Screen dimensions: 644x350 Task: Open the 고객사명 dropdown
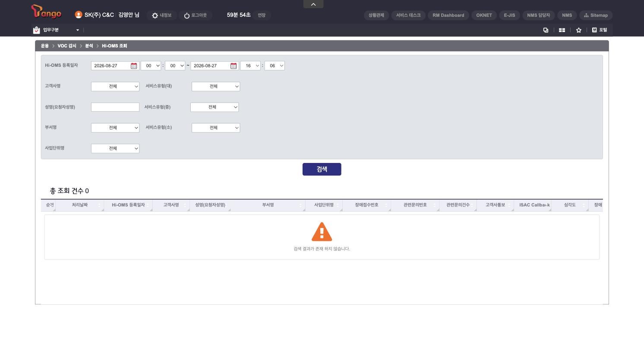click(x=115, y=87)
